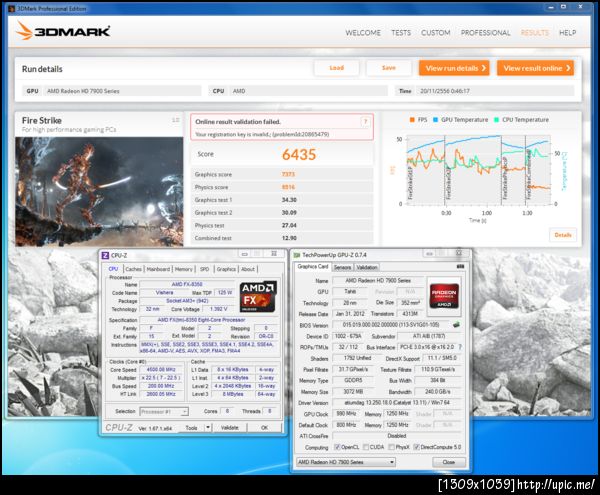600x495 pixels.
Task: Toggle the PhysX checkbox in GPU-Z
Action: click(x=391, y=447)
